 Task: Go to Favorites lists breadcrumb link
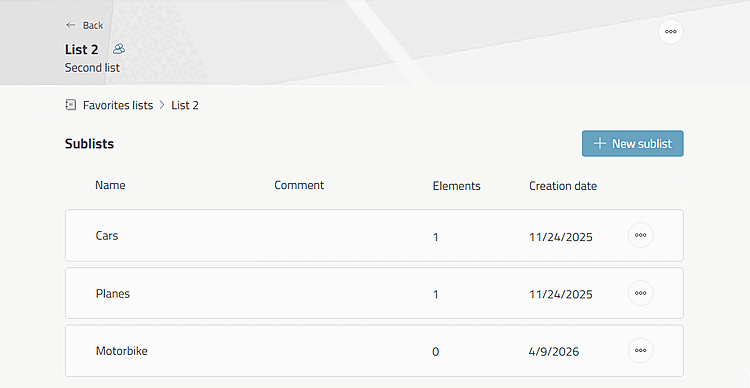pos(118,105)
